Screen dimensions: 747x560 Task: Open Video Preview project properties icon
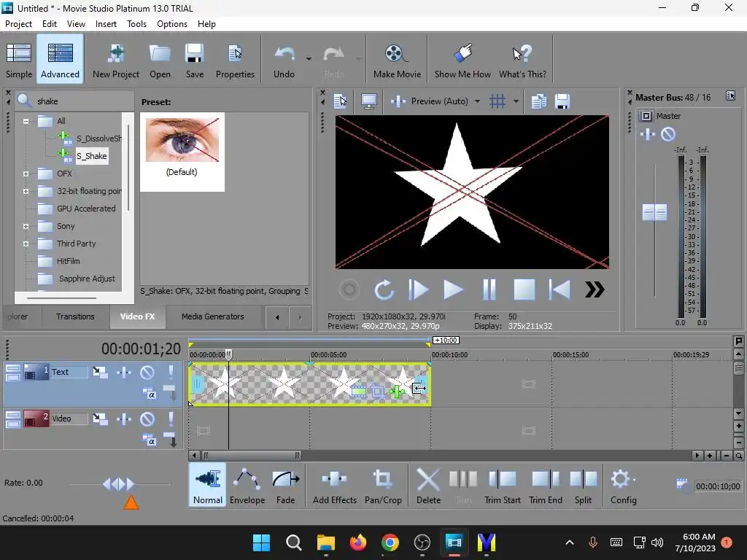click(340, 101)
